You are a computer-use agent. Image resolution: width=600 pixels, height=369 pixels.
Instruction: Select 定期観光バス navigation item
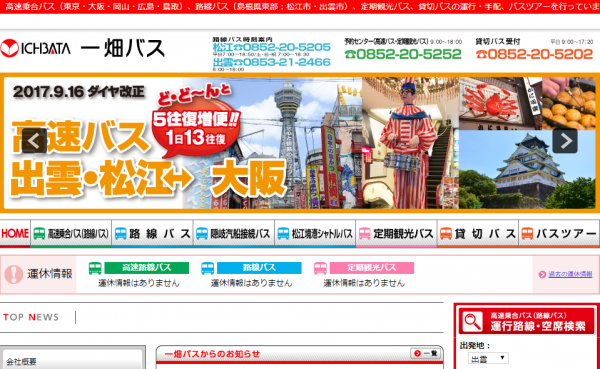tap(396, 233)
